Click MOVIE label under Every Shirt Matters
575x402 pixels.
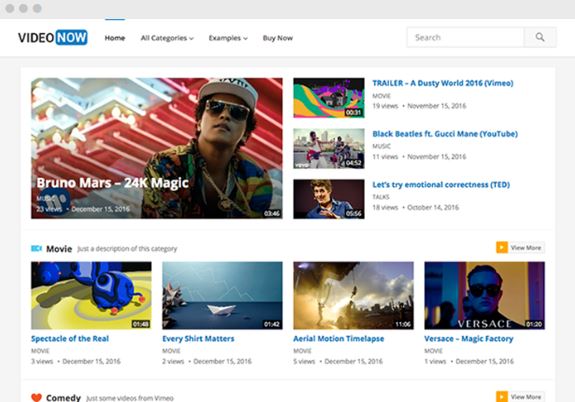[x=171, y=351]
